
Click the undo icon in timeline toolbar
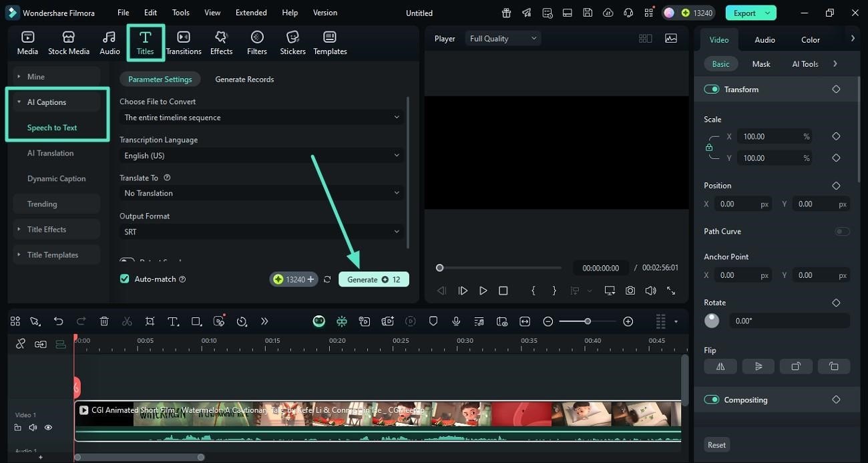[x=59, y=321]
